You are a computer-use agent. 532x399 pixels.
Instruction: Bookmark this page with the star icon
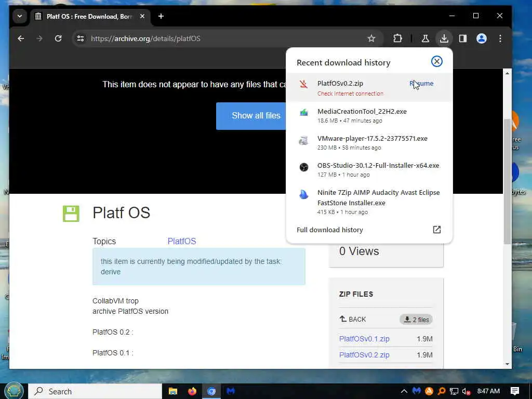tap(371, 38)
